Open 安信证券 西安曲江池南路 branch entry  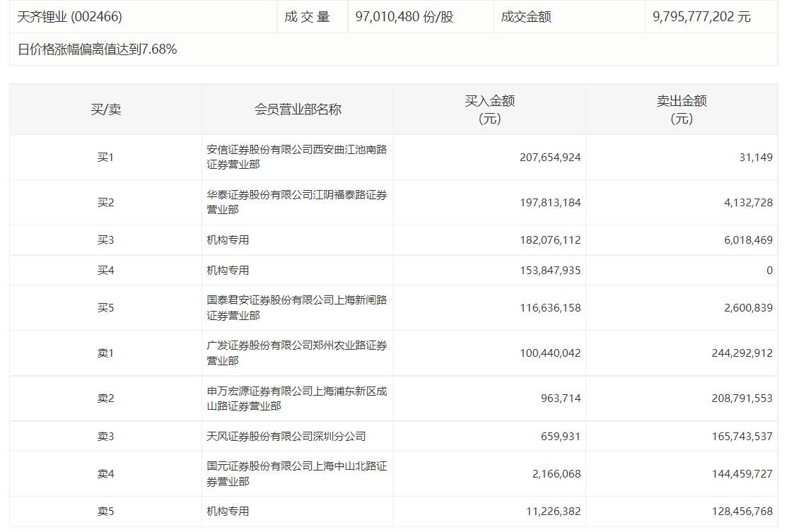click(x=296, y=157)
